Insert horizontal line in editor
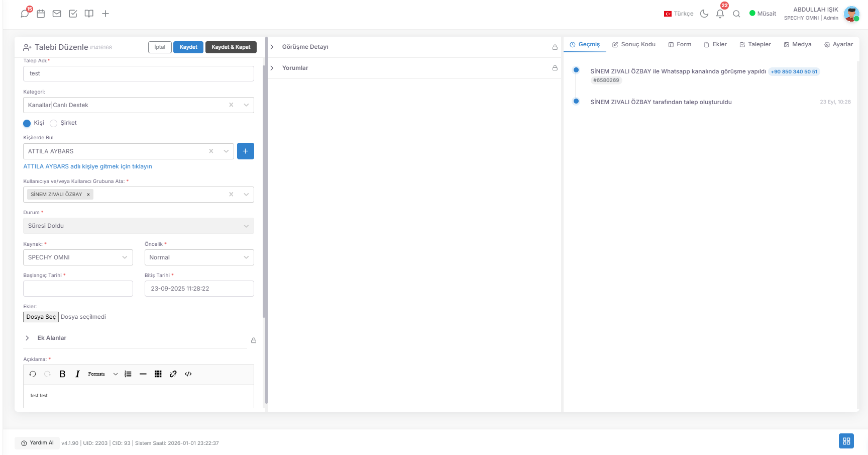Screen dimensions: 868x455 tap(143, 374)
